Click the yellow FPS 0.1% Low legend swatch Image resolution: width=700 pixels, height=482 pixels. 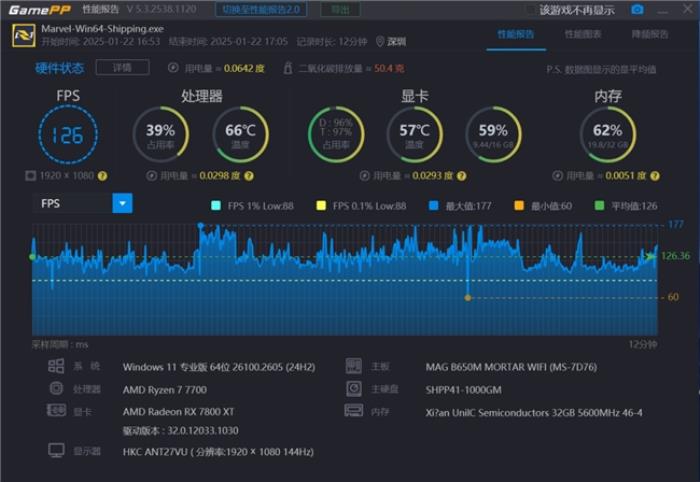point(321,206)
